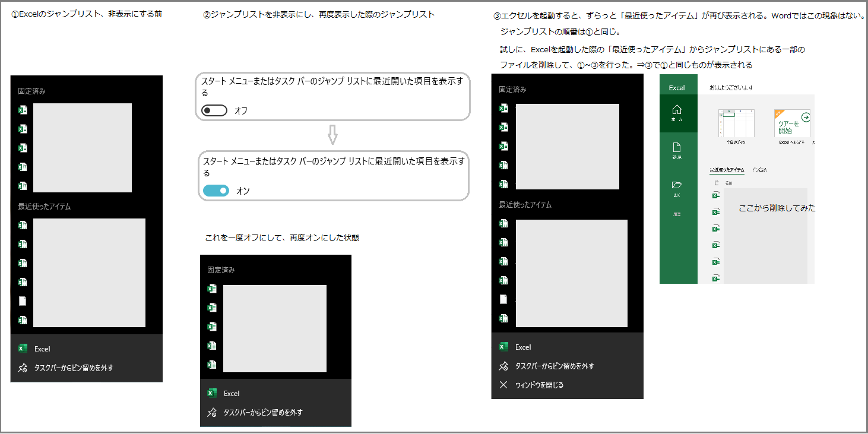Click the first pinned Excel file icon in the third jump list
Image resolution: width=868 pixels, height=434 pixels.
tap(503, 108)
